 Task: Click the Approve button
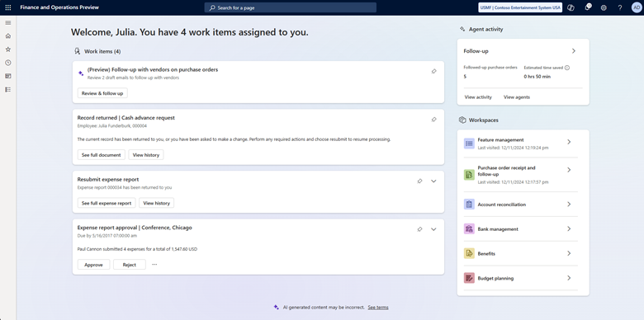(93, 265)
